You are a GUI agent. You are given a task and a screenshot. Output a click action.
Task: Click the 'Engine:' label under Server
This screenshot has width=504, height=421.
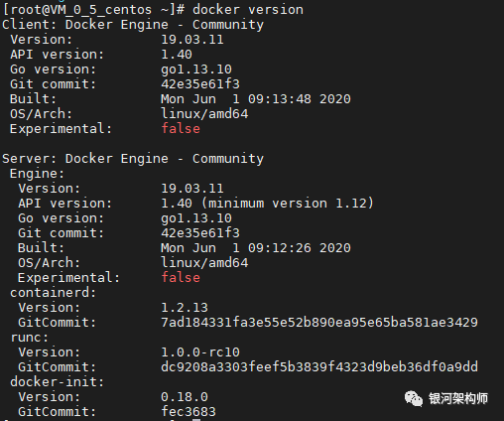point(37,174)
